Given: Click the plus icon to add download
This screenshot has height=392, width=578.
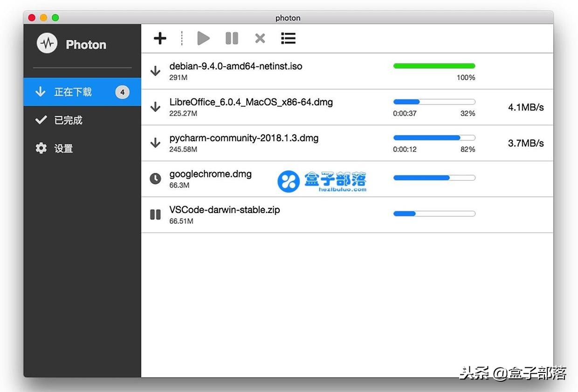Looking at the screenshot, I should (x=160, y=38).
